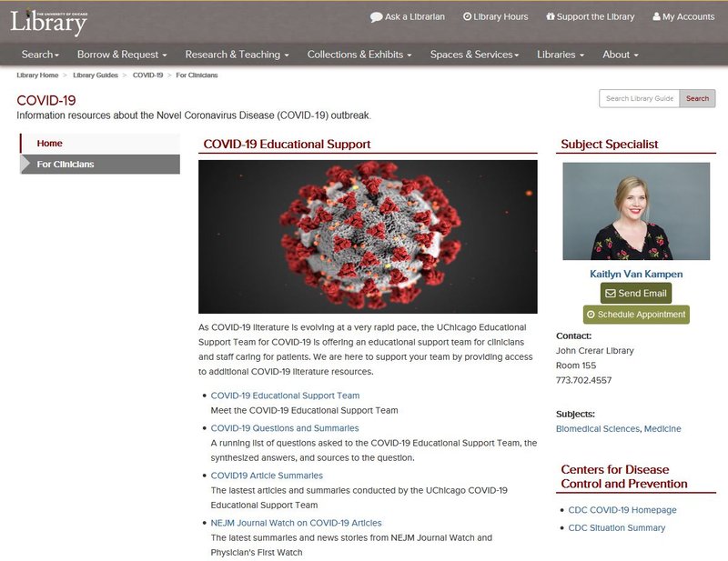The height and width of the screenshot is (561, 728).
Task: Open the Kaitlyn Van Kampen profile link
Action: pos(636,274)
